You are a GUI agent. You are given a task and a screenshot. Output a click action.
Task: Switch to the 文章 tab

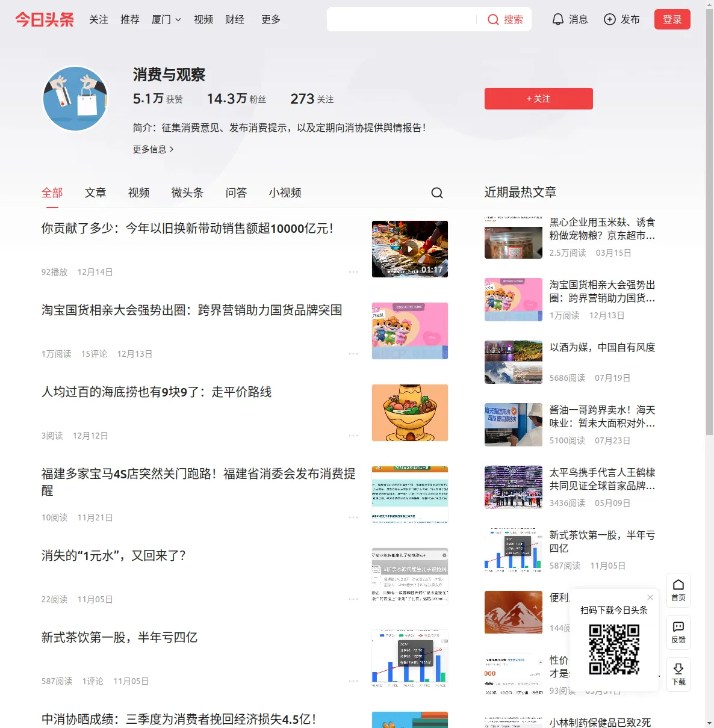96,193
